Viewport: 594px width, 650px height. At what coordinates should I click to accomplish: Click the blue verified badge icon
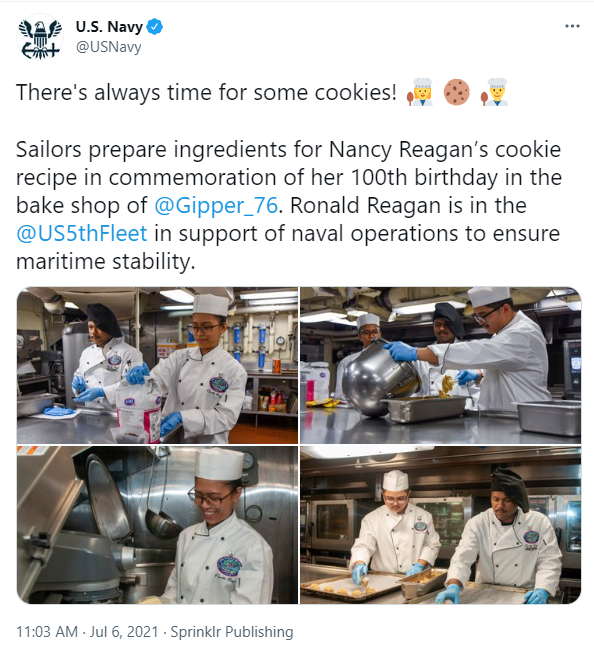pyautogui.click(x=155, y=27)
